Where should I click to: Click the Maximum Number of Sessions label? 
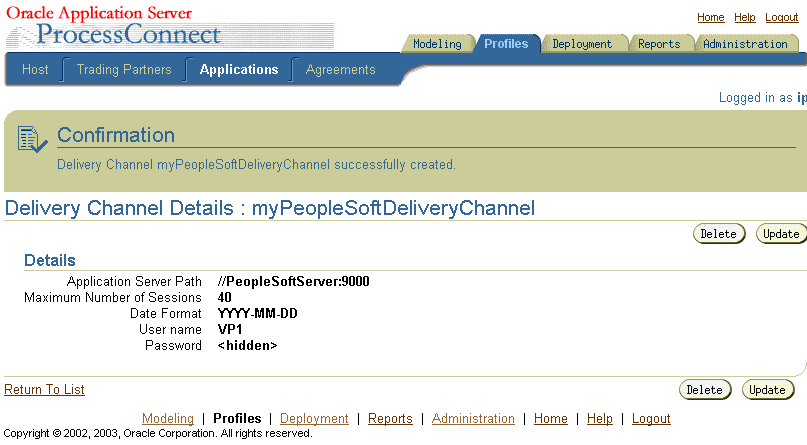113,297
